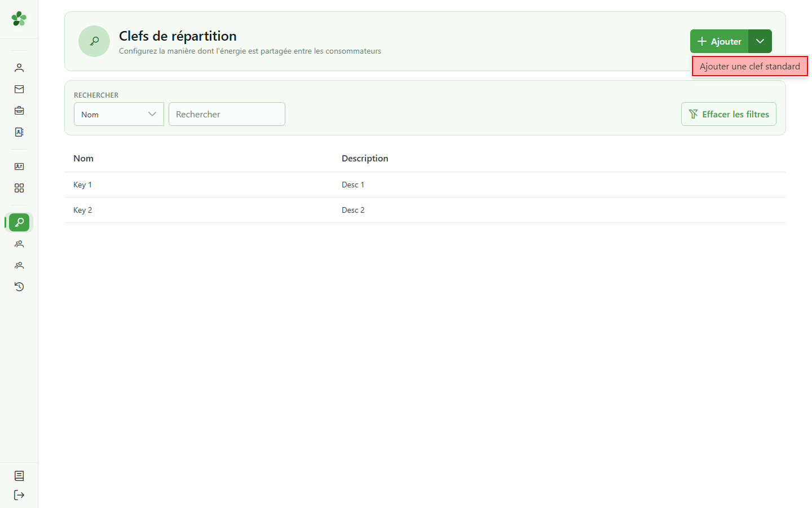Image resolution: width=812 pixels, height=508 pixels.
Task: Toggle the chevron arrow beside Ajouter
Action: tap(760, 41)
